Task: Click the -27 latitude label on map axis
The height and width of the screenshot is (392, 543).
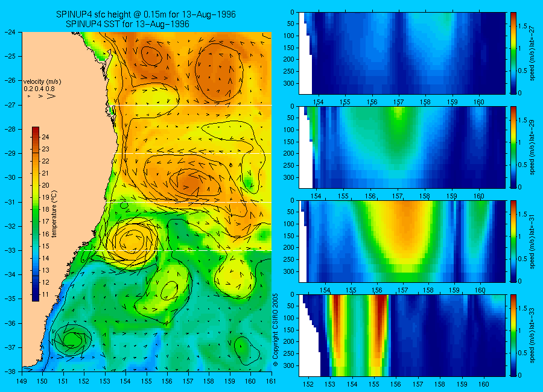Action: [x=10, y=104]
